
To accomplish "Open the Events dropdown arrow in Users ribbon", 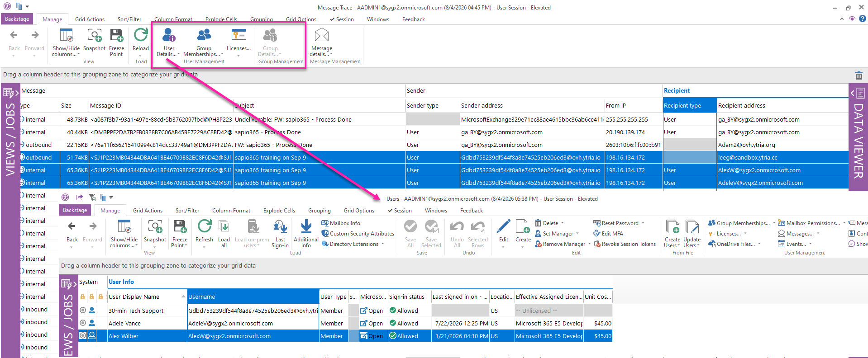I will (811, 244).
